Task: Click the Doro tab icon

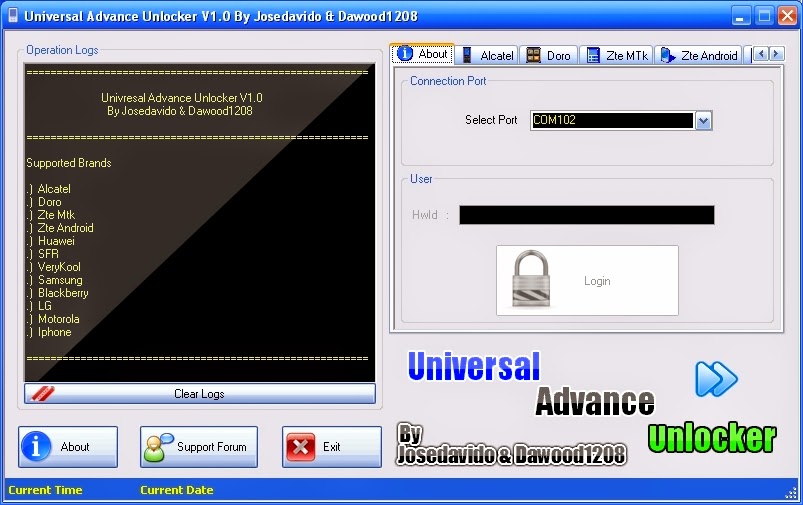Action: click(534, 55)
